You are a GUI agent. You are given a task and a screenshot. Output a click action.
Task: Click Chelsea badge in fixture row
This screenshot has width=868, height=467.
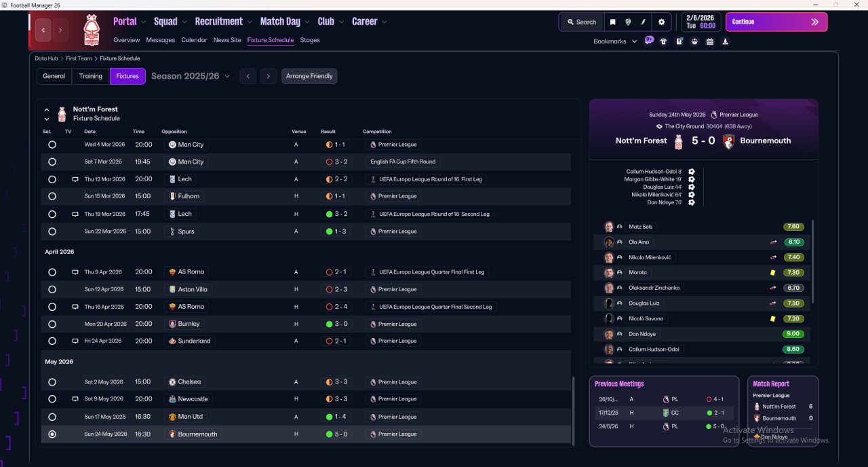pyautogui.click(x=172, y=382)
